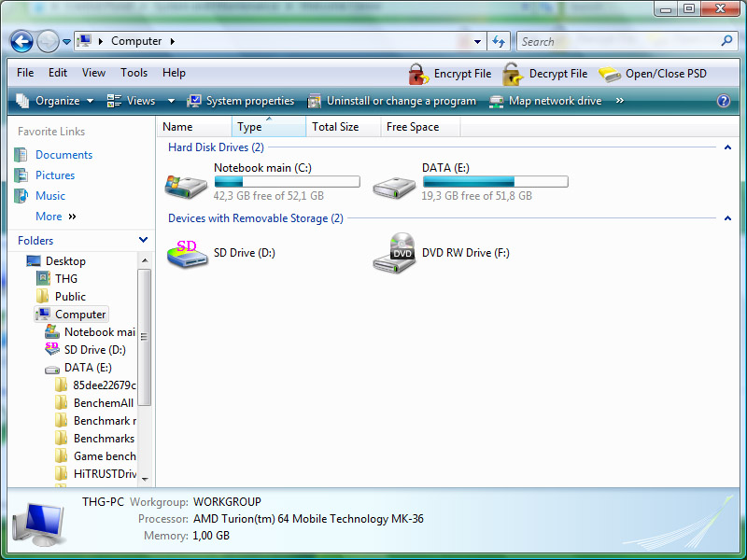
Task: Click the Forward navigation arrow
Action: point(48,41)
